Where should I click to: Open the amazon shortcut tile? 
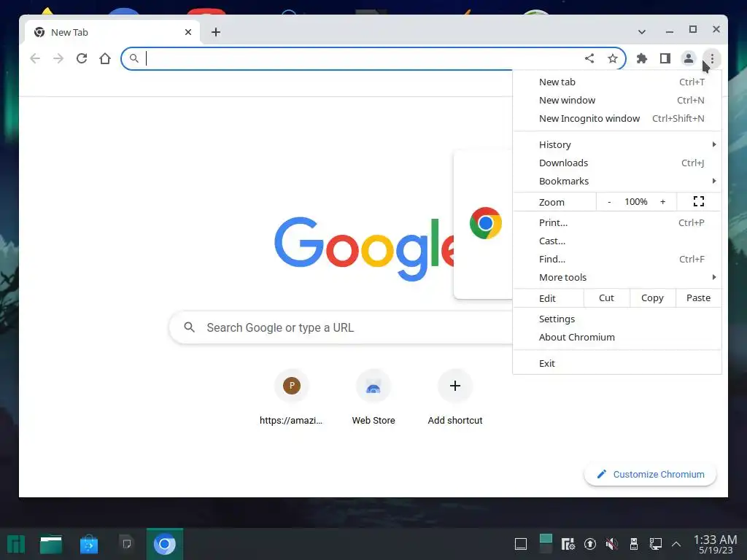291,397
